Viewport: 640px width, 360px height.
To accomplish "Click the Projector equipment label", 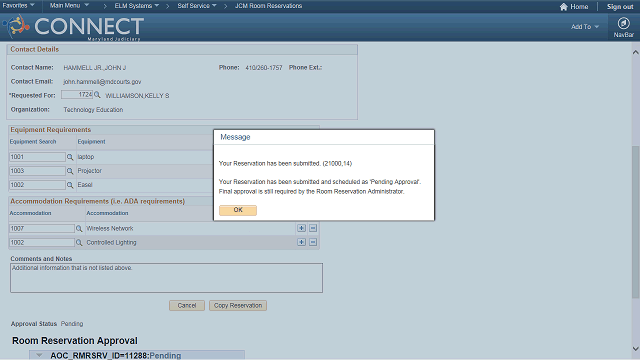I will 89,171.
